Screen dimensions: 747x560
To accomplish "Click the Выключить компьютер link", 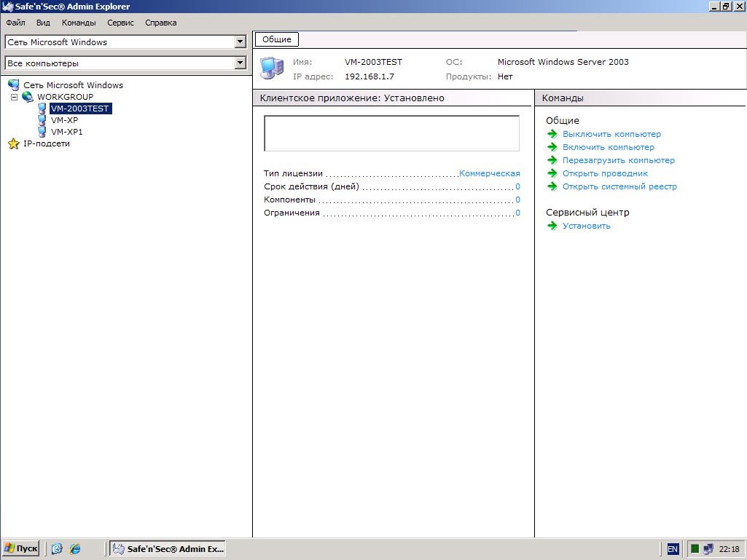I will pyautogui.click(x=611, y=134).
